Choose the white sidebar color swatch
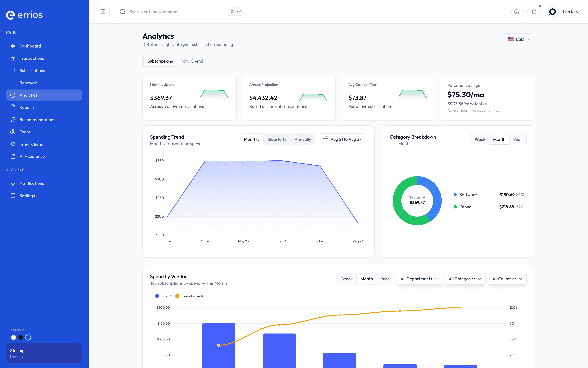The image size is (588, 368). point(13,337)
